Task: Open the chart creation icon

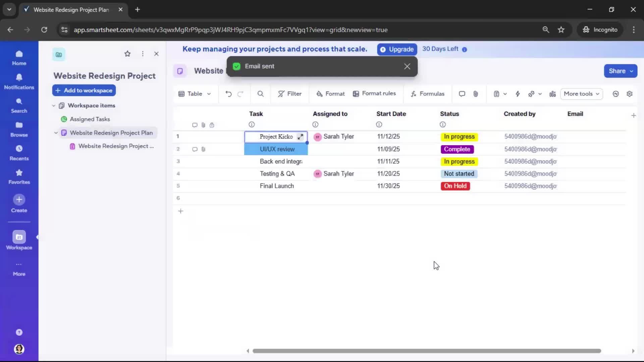Action: click(552, 94)
